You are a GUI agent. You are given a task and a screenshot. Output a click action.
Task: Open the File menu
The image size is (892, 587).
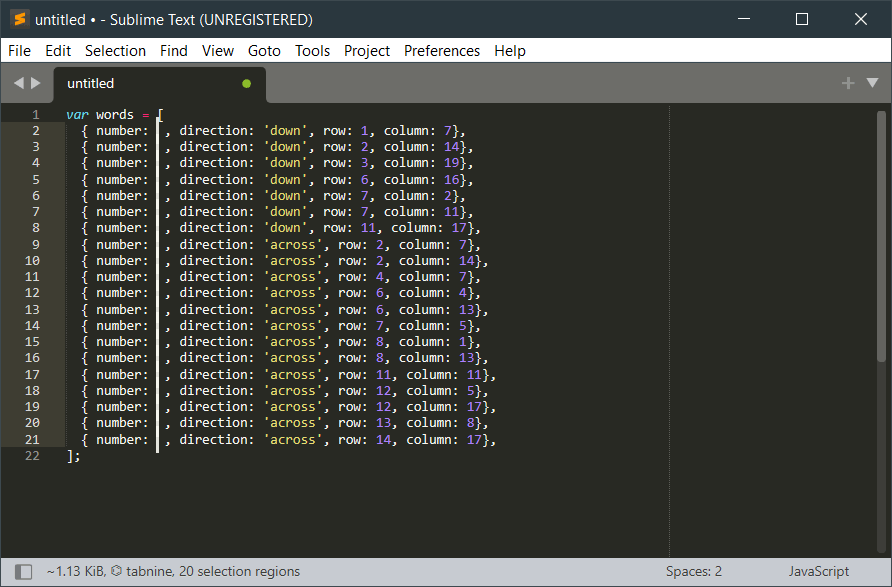(19, 51)
